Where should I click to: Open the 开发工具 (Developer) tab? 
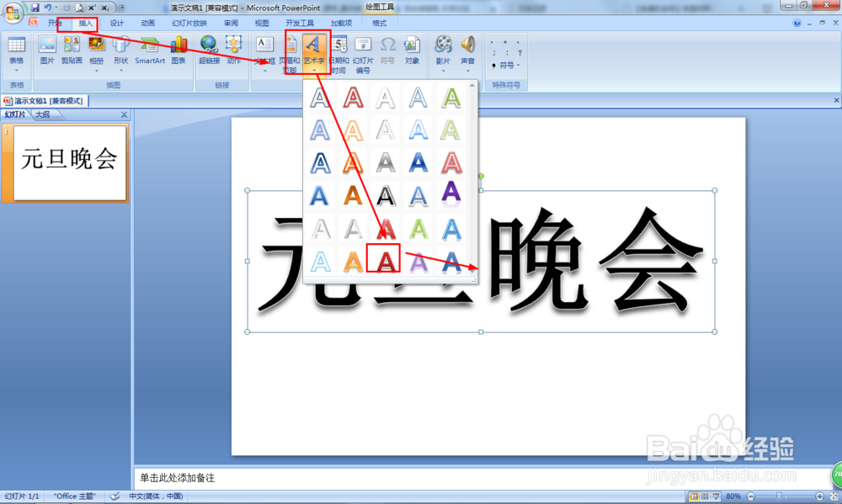pos(300,23)
